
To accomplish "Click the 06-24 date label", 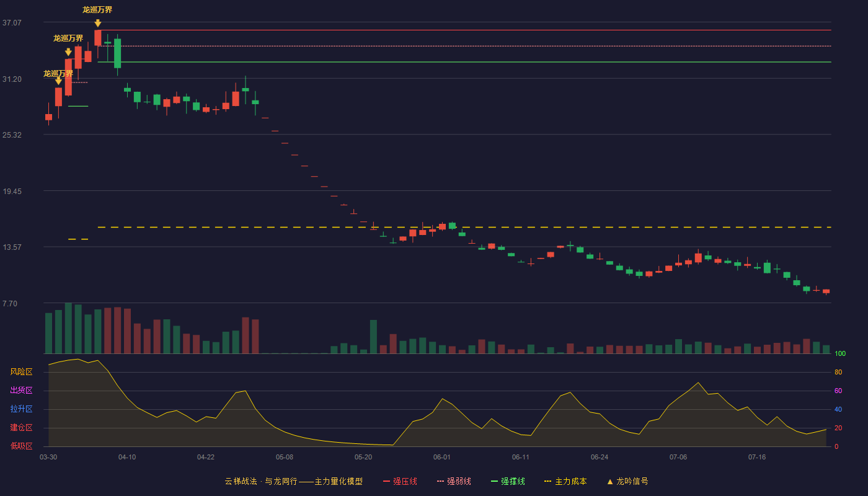I will 600,457.
